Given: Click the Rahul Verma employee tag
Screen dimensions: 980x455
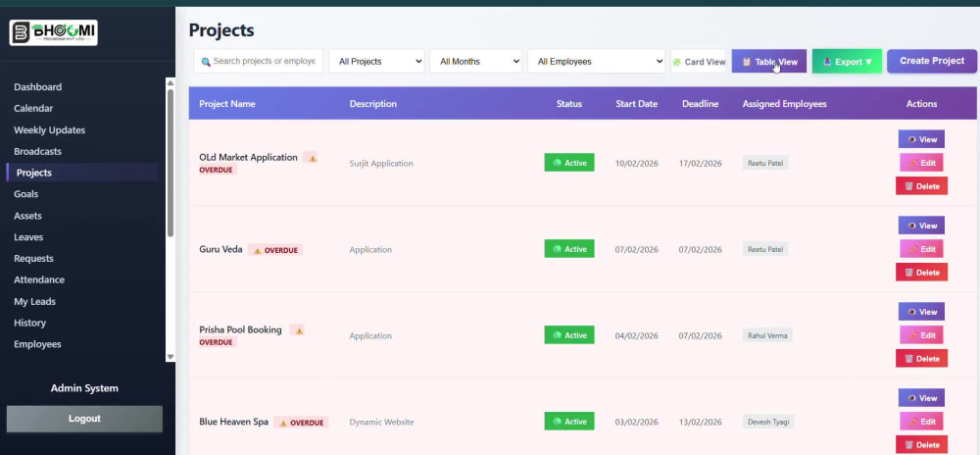Looking at the screenshot, I should 767,335.
